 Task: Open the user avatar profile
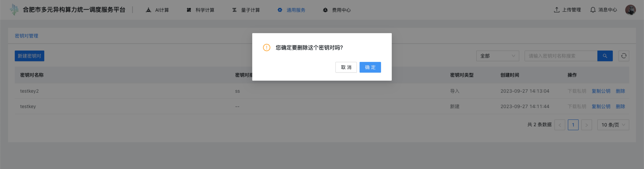630,10
